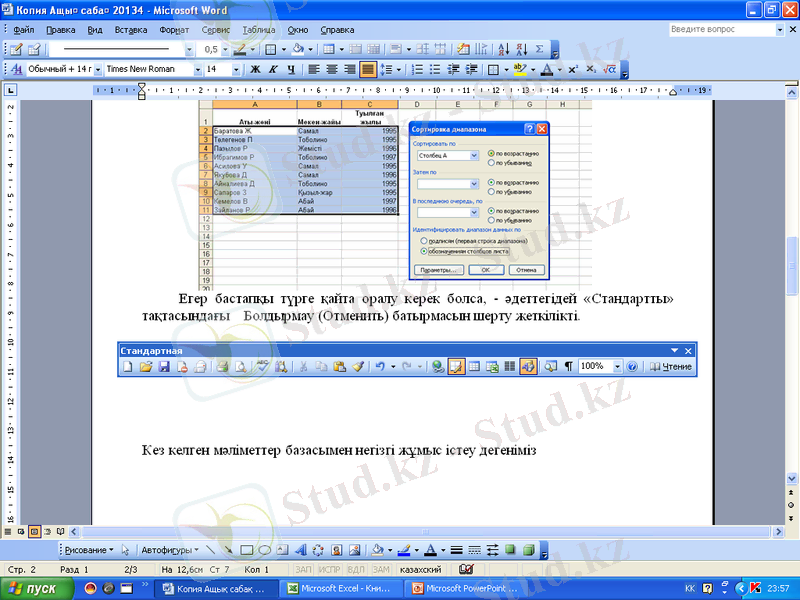
Task: Open the Вставка menu
Action: tap(130, 30)
